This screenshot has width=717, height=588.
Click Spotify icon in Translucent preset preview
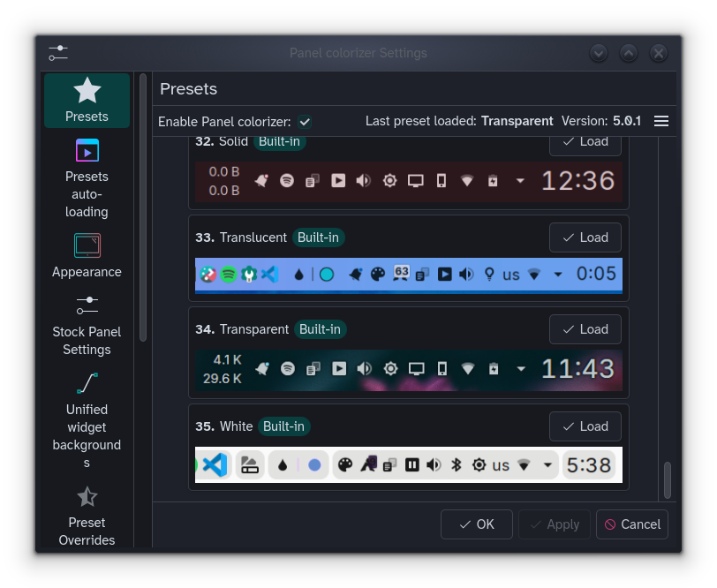coord(229,275)
